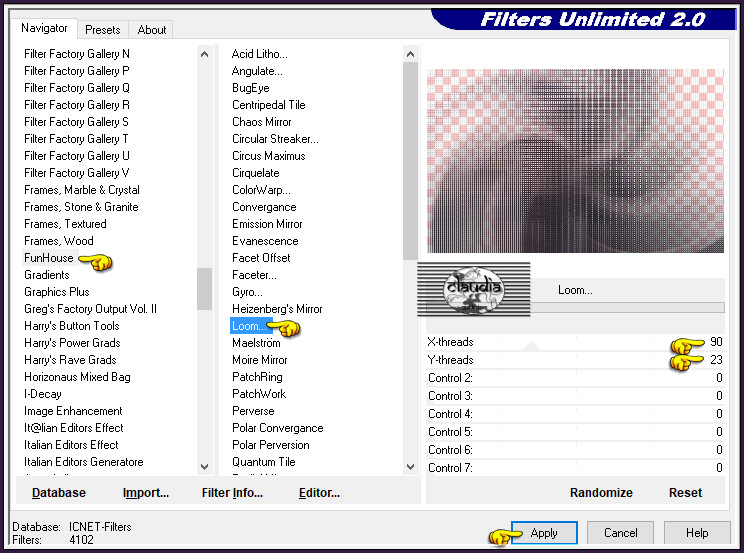Open Help for Filters Unlimited

coord(697,533)
